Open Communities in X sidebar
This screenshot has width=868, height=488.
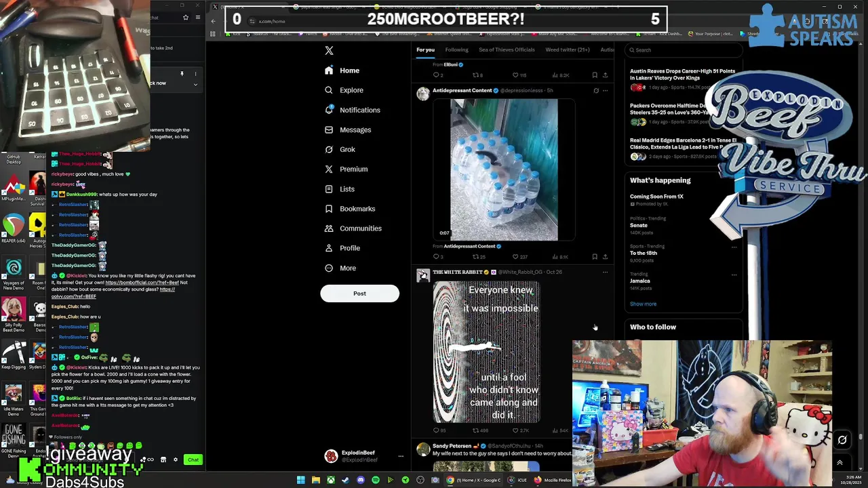point(353,228)
